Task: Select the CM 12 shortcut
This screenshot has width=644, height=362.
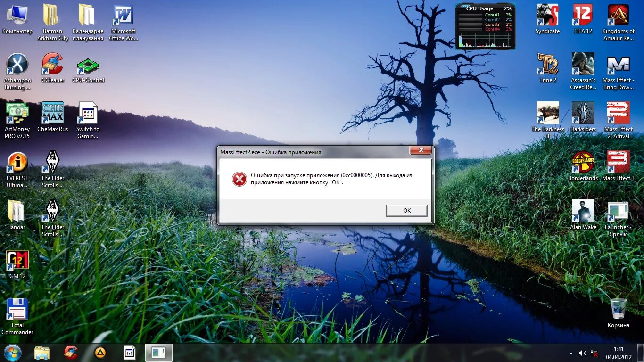Action: click(17, 264)
